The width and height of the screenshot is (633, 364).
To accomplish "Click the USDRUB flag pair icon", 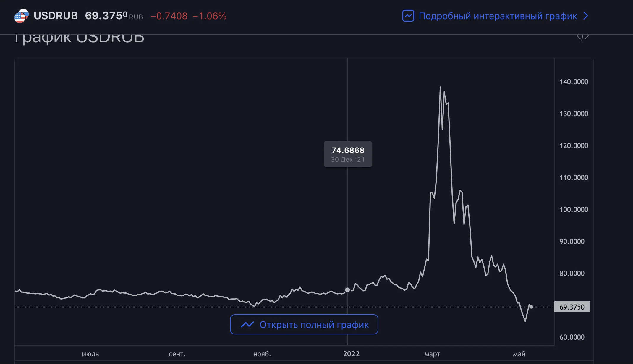I will point(22,16).
